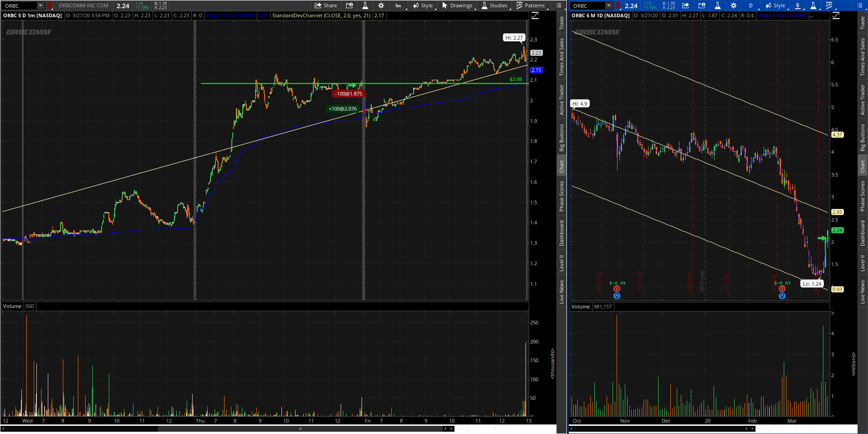Open the Studies menu in left chart toolbar
868x434 pixels.
[495, 5]
